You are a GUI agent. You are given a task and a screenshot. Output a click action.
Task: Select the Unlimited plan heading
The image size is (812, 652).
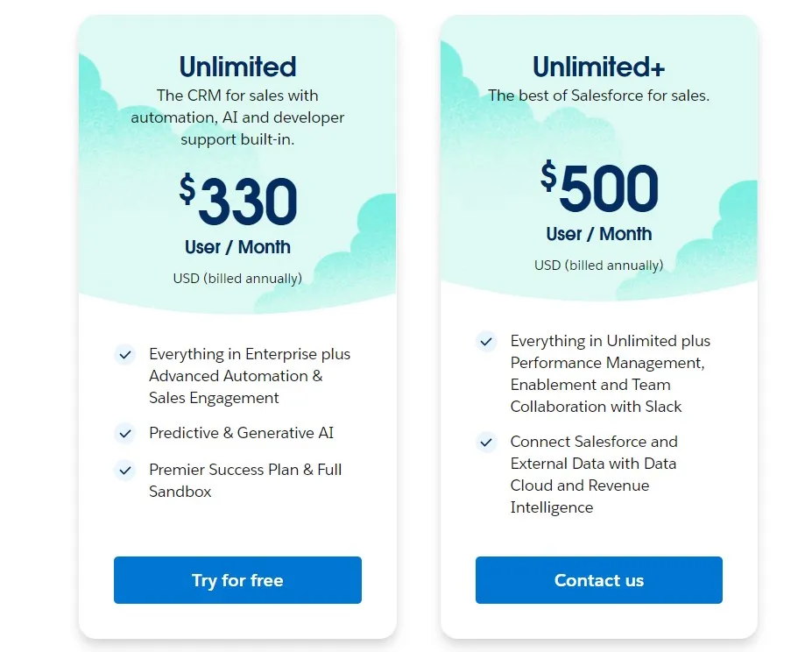[x=237, y=67]
